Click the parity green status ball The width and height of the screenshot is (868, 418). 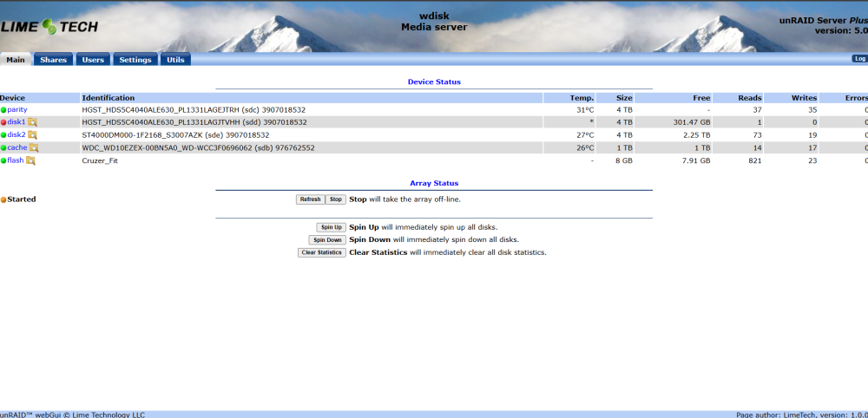click(3, 110)
